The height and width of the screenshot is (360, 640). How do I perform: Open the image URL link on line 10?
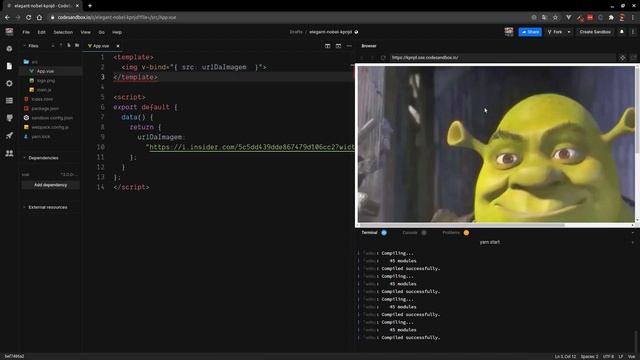coord(252,147)
